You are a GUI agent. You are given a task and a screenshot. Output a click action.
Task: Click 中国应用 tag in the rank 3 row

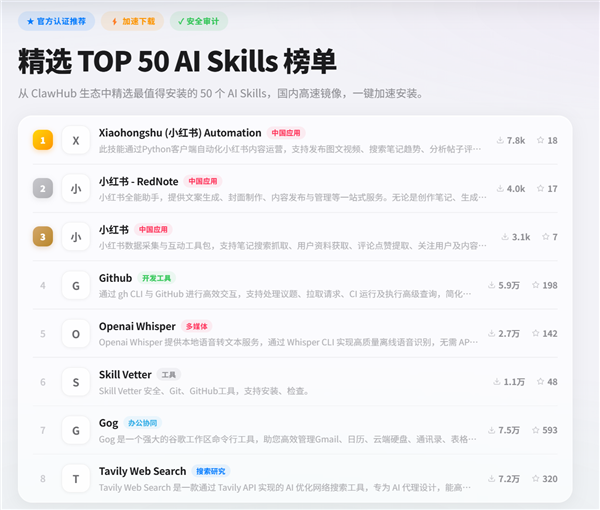tap(153, 230)
